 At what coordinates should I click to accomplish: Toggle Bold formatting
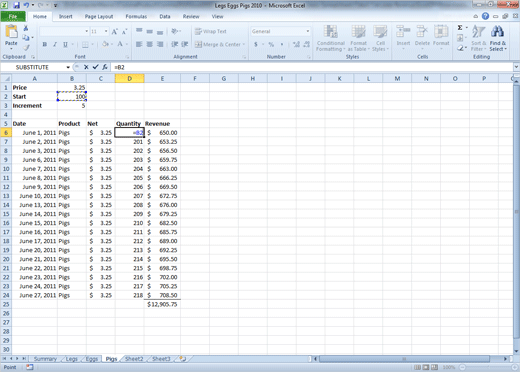(x=45, y=44)
